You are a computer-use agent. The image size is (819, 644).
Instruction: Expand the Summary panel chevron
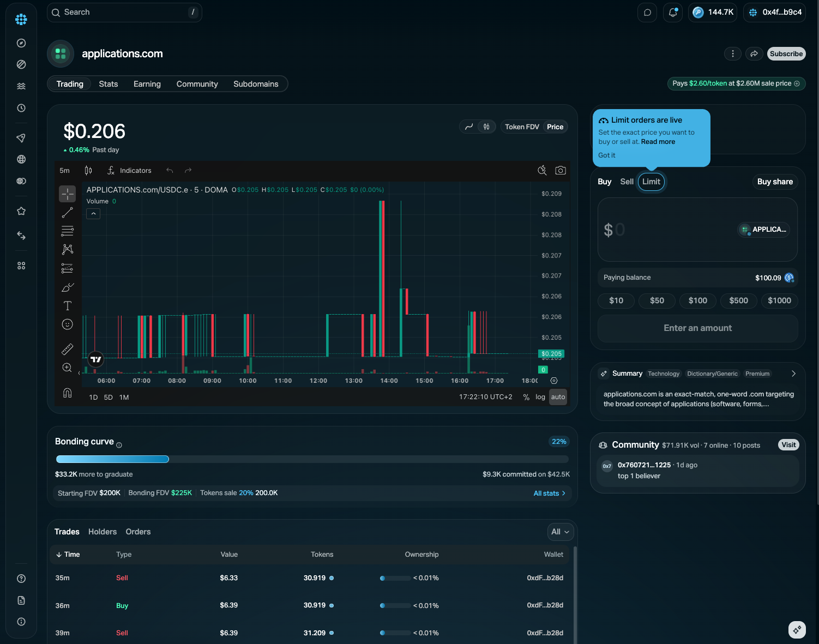click(x=793, y=374)
